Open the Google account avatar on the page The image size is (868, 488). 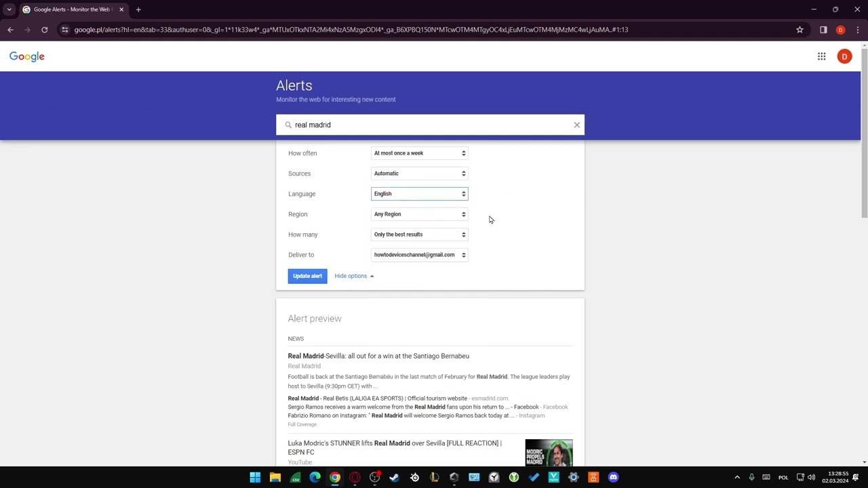click(x=844, y=57)
